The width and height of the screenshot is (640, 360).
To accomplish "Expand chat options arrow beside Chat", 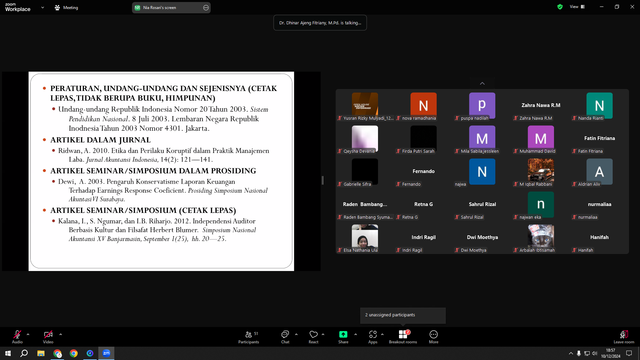I will pos(296,334).
